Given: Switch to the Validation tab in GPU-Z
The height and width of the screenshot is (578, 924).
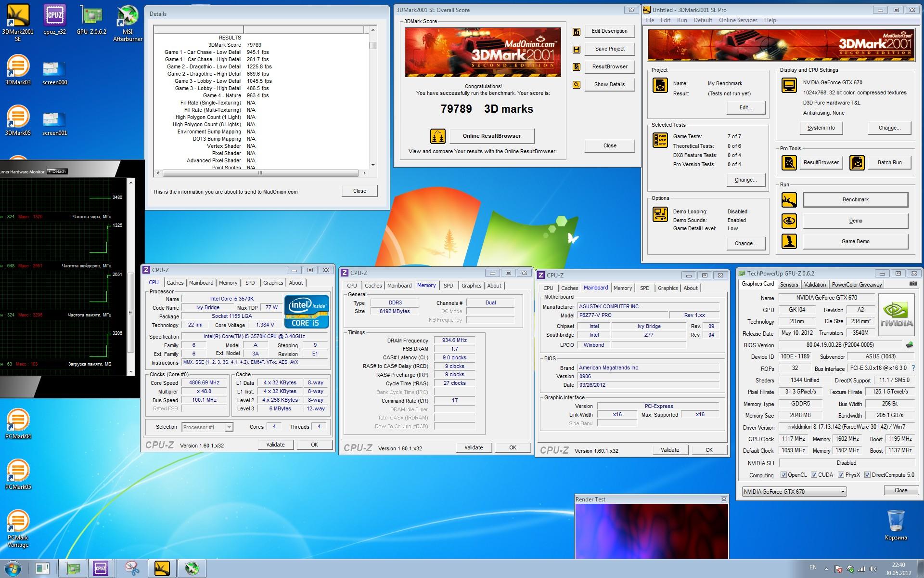Looking at the screenshot, I should click(x=815, y=285).
